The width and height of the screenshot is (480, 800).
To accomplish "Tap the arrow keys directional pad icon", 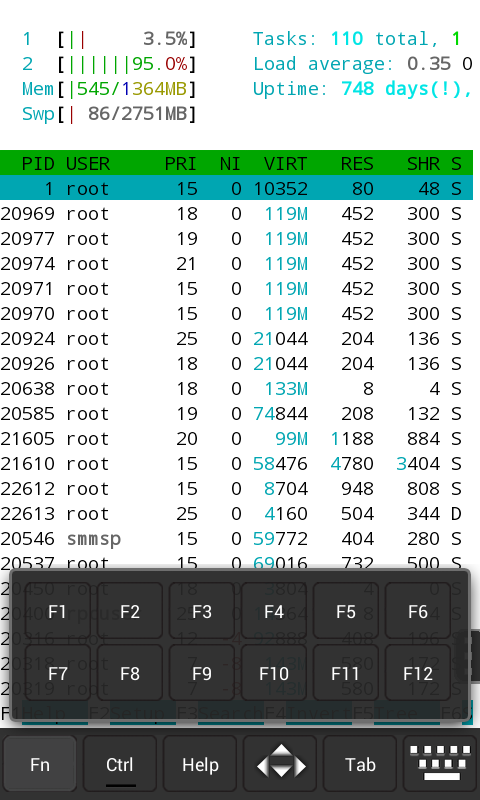I will (281, 764).
